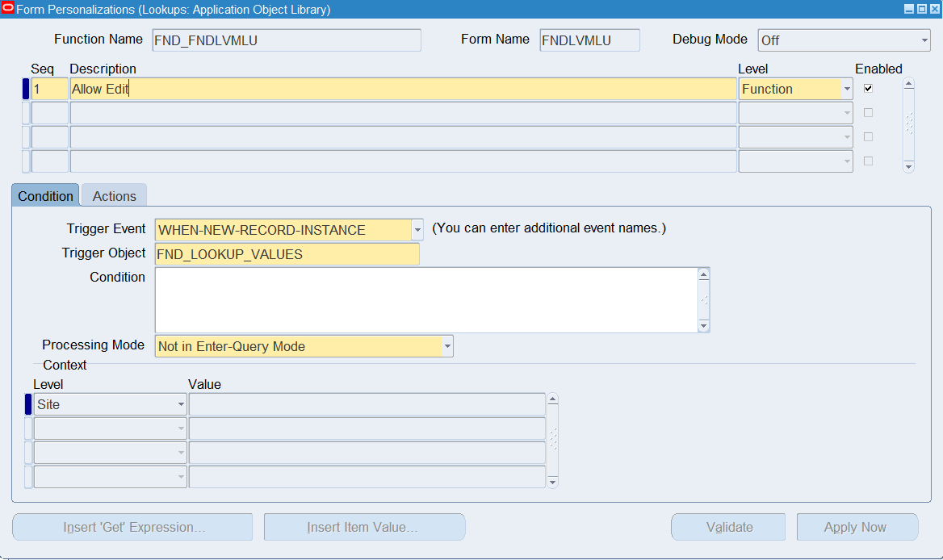
Task: Click inside the Condition text area
Action: pyautogui.click(x=428, y=299)
